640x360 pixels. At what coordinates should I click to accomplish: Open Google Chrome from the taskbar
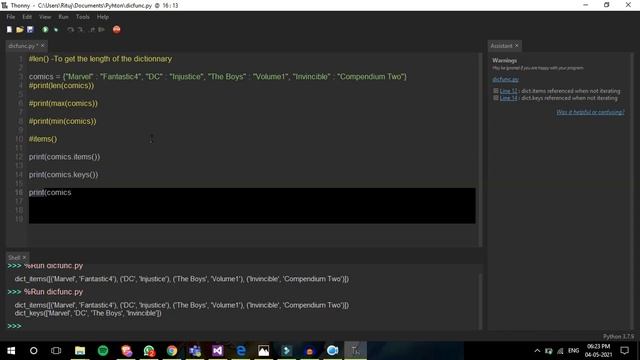(172, 351)
